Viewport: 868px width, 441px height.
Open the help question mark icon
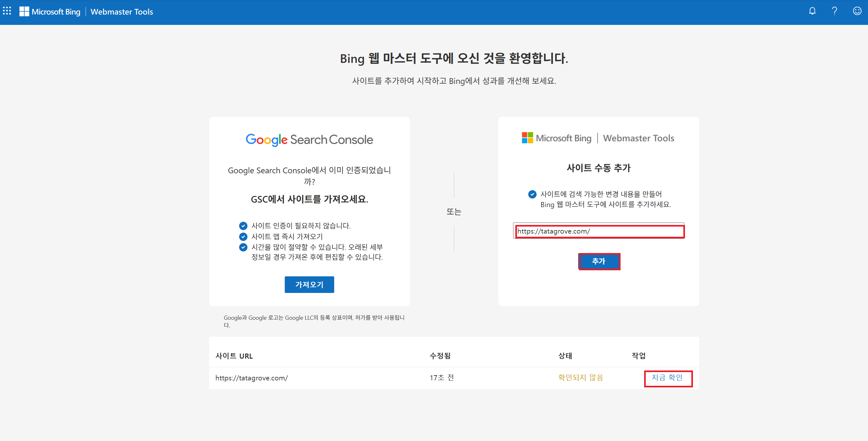tap(834, 11)
